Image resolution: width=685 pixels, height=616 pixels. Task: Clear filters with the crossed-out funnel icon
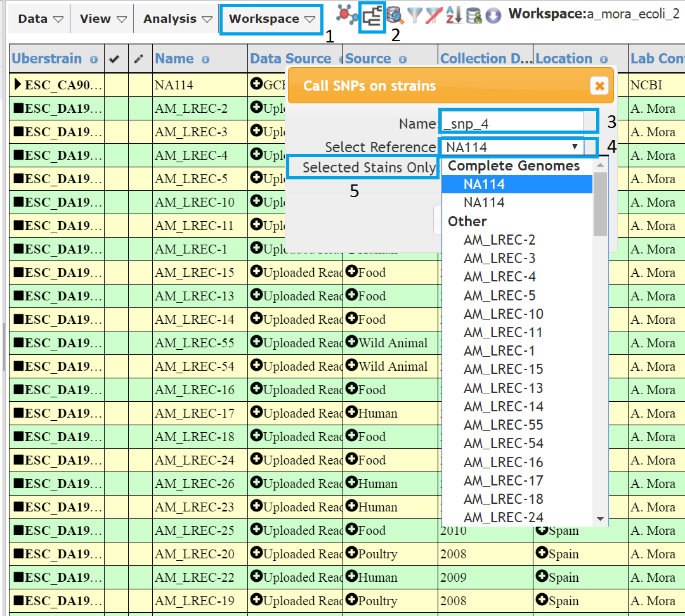(x=434, y=16)
